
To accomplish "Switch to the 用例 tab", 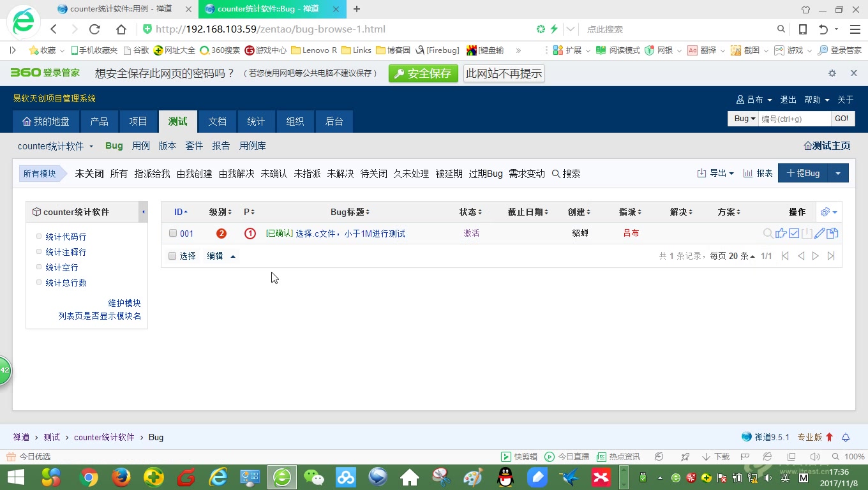I will click(x=140, y=145).
